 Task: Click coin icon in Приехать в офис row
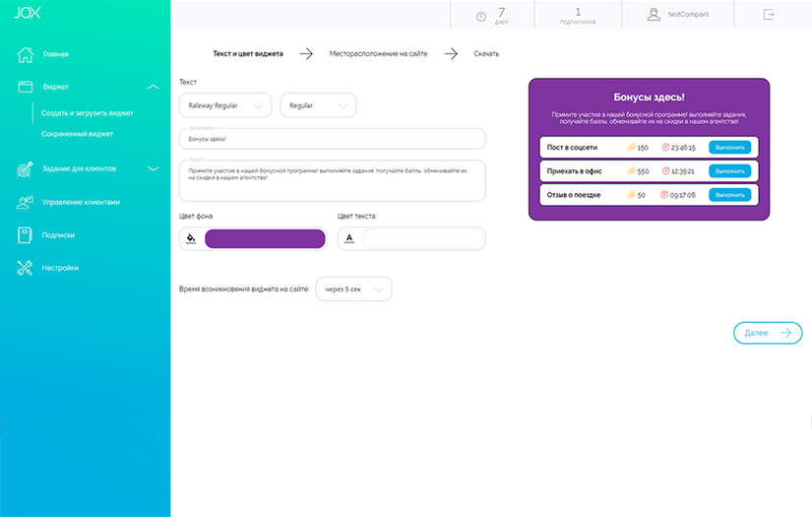(x=631, y=171)
